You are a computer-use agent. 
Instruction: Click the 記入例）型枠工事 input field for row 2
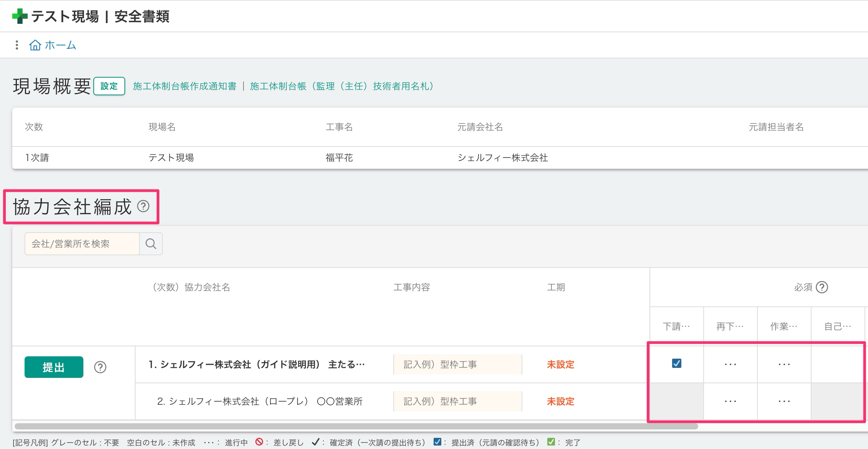pos(457,401)
